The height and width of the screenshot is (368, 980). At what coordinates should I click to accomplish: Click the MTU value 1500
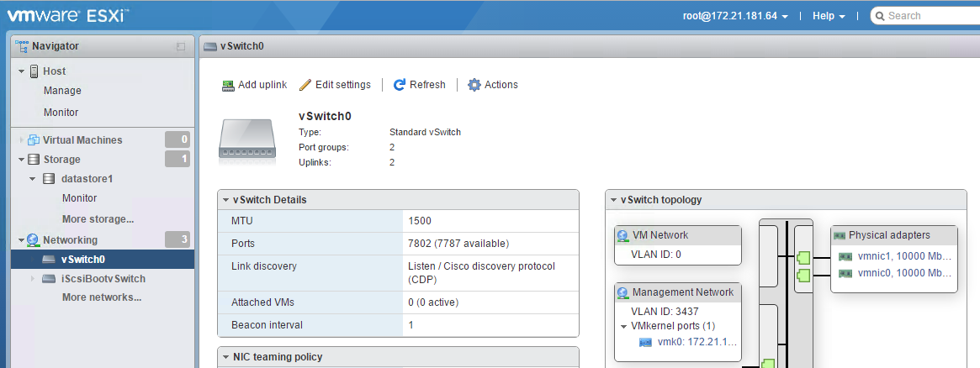tap(420, 221)
